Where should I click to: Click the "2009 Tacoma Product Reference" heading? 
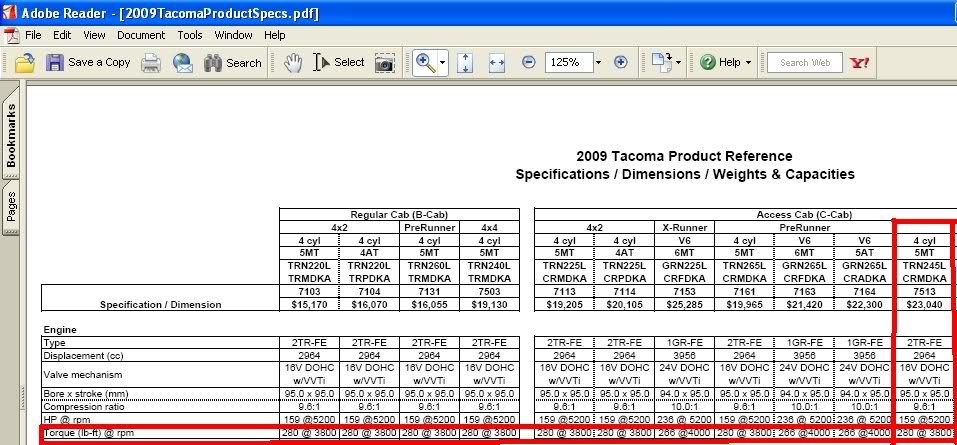(684, 156)
